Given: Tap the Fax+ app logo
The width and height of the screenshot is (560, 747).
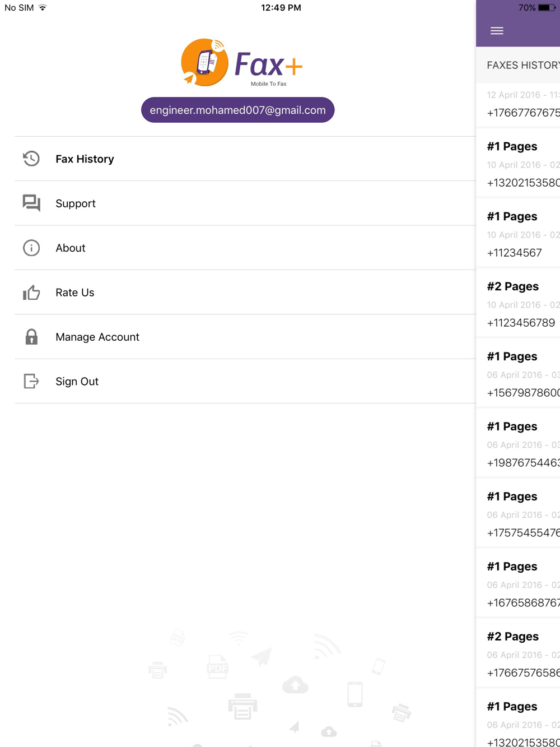Looking at the screenshot, I should pyautogui.click(x=242, y=63).
